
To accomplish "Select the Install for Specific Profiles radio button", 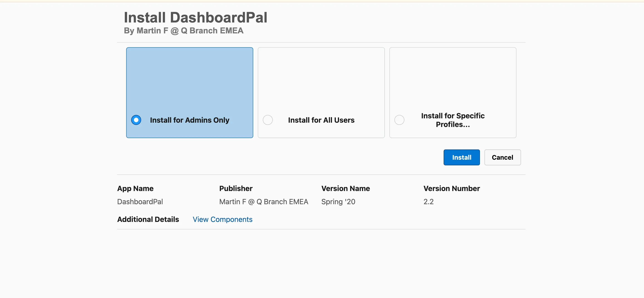I will click(399, 120).
